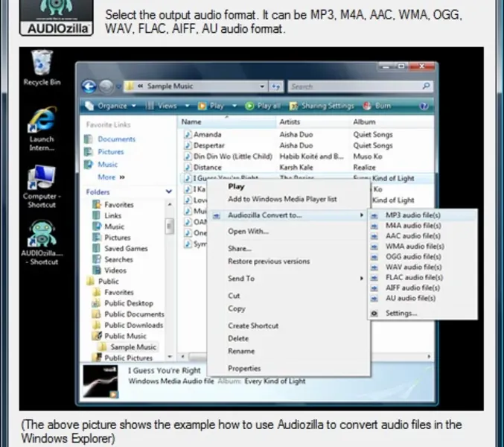504x447 pixels.
Task: Click Rename in context menu
Action: 241,351
